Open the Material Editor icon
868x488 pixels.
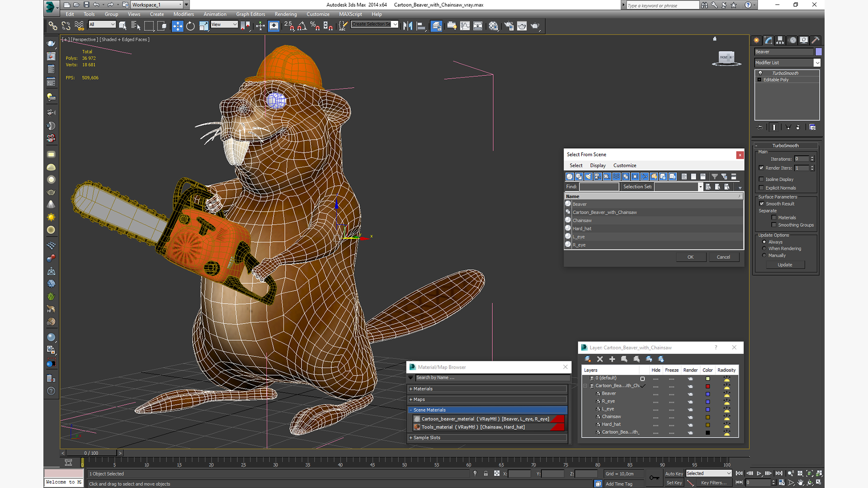click(493, 26)
